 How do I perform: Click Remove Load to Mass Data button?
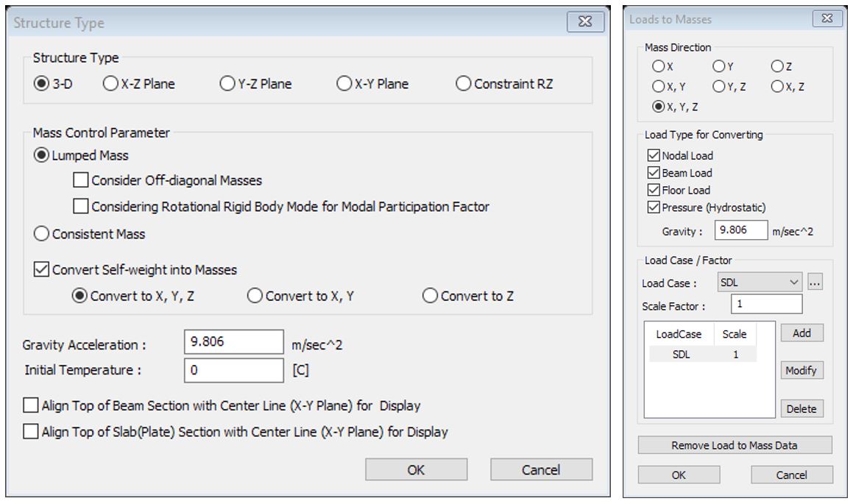[x=735, y=445]
